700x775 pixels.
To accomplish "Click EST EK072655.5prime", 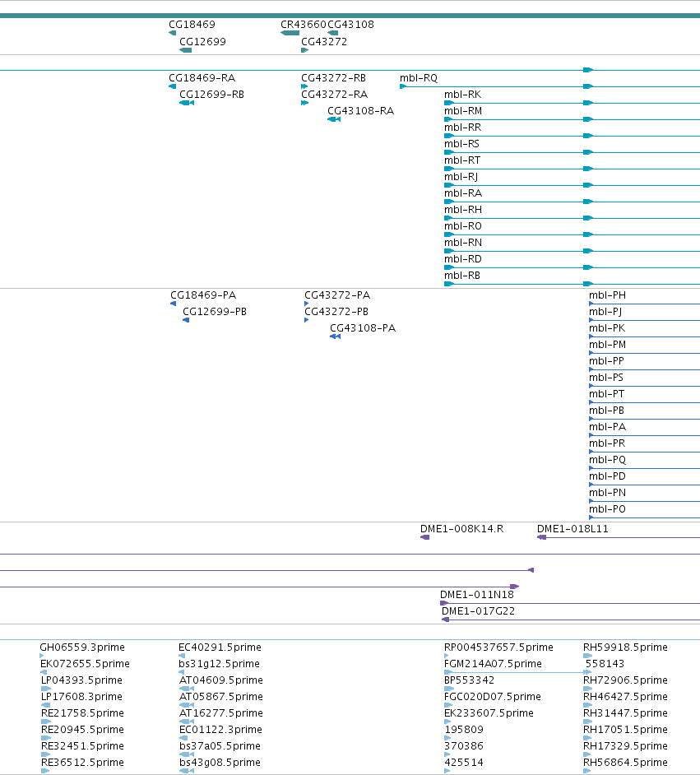I will click(x=85, y=663).
